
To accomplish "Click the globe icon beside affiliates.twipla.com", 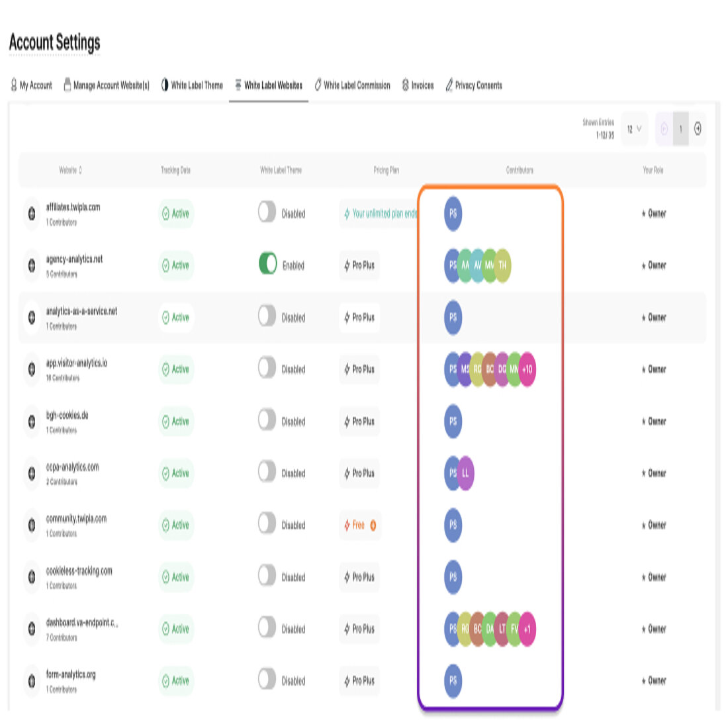I will [x=30, y=214].
